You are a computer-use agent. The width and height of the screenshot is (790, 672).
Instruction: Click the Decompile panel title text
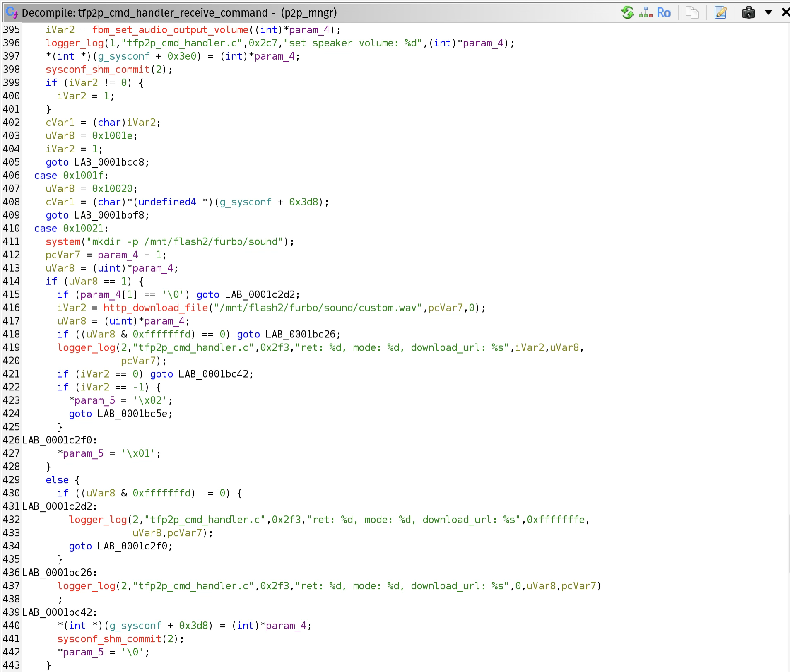[x=179, y=13]
